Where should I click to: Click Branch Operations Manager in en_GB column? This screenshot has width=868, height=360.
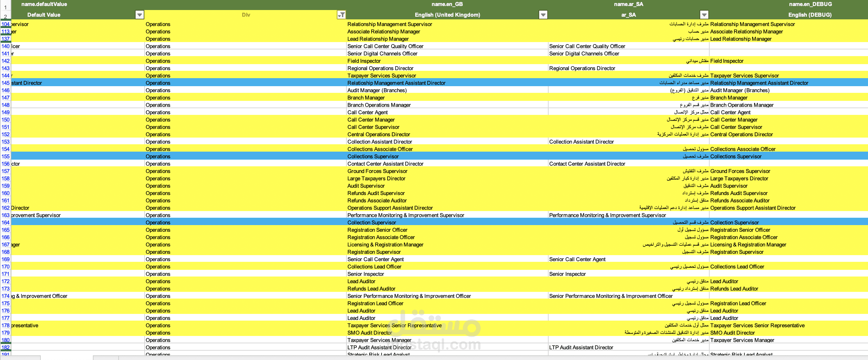(x=379, y=105)
